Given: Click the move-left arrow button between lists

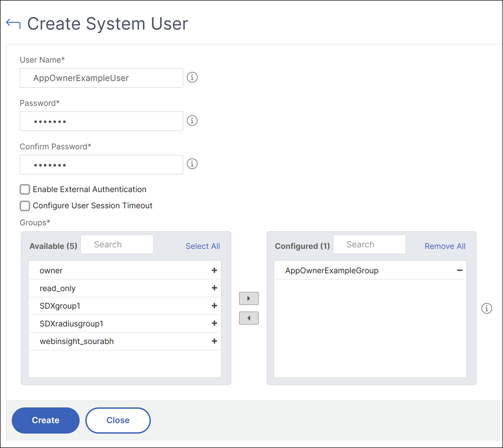Looking at the screenshot, I should [248, 318].
